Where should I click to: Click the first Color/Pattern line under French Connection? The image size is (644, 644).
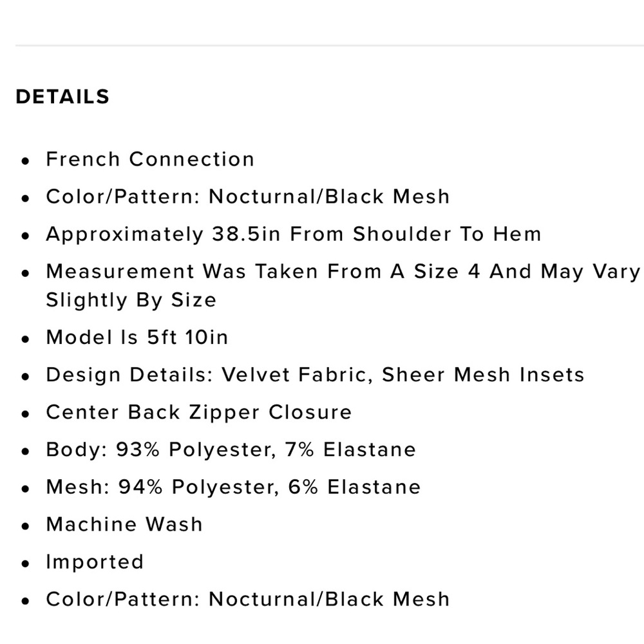click(247, 196)
